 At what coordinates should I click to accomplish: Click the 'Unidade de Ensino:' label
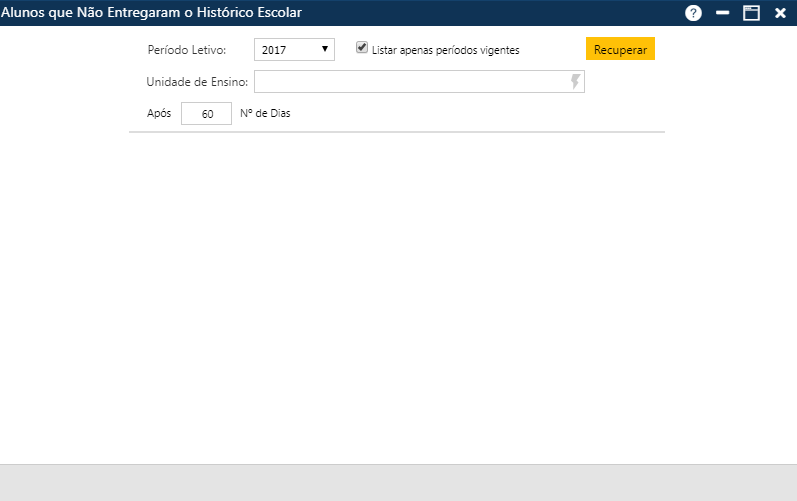point(197,82)
